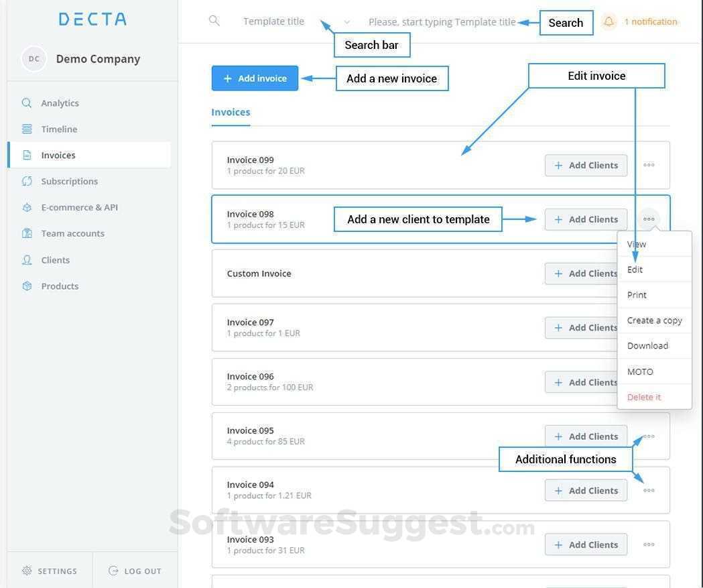Add Clients to the Custom Invoice
This screenshot has width=703, height=588.
[586, 273]
